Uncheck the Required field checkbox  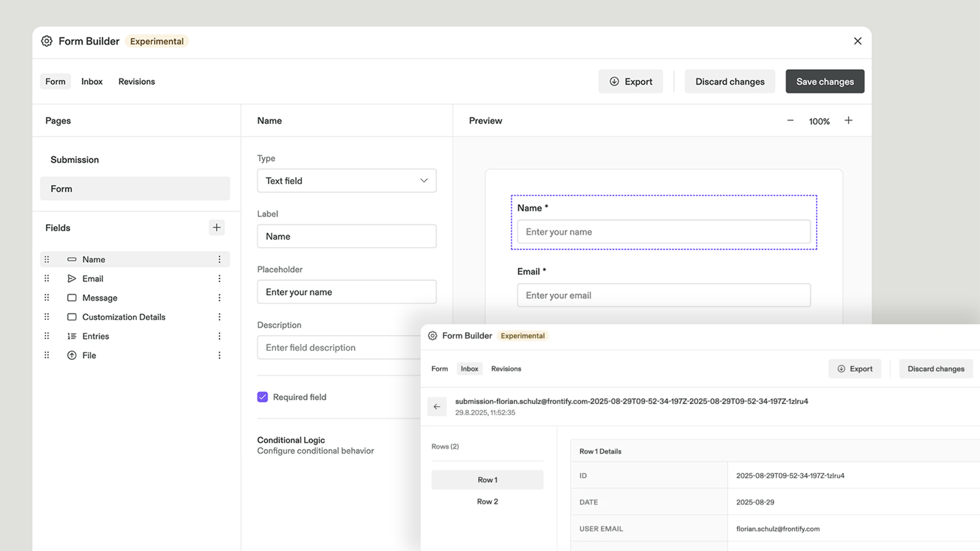262,397
